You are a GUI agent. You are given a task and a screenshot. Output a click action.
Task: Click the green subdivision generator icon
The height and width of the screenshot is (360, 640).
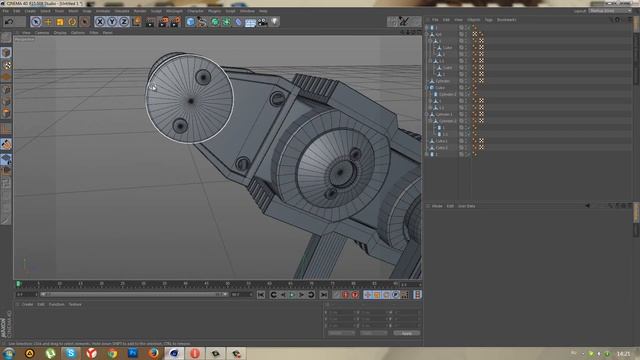pos(214,22)
